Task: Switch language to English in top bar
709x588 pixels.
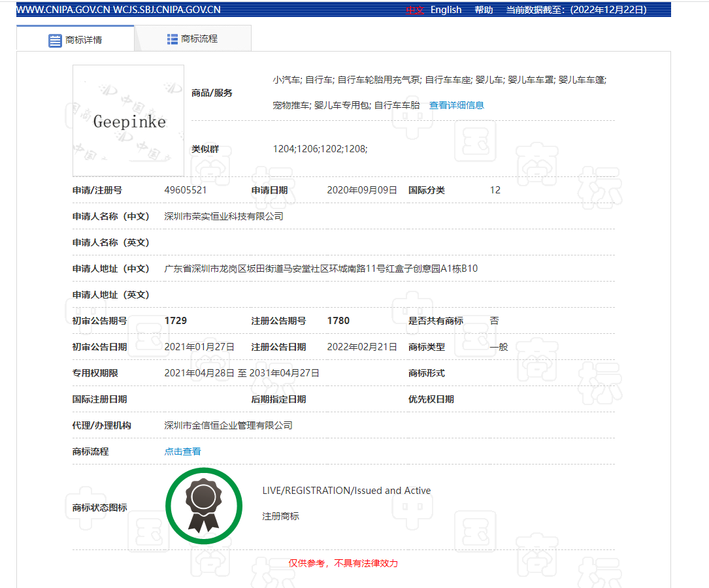Action: [x=446, y=10]
